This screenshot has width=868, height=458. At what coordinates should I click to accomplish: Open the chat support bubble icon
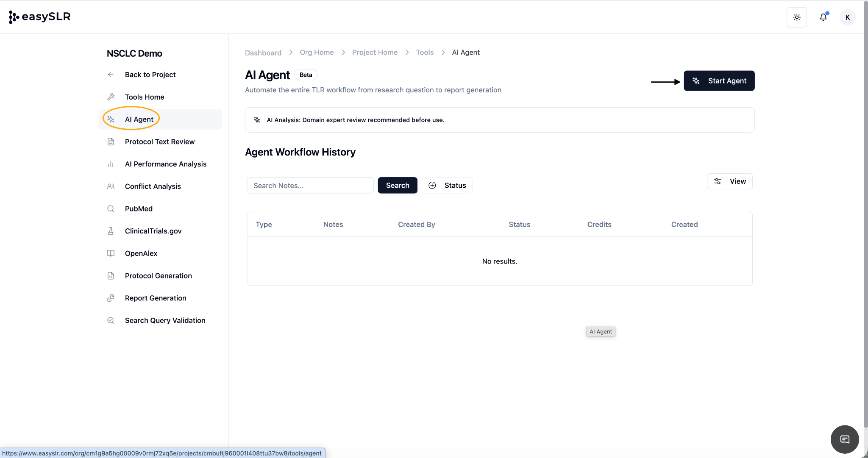[x=844, y=439]
